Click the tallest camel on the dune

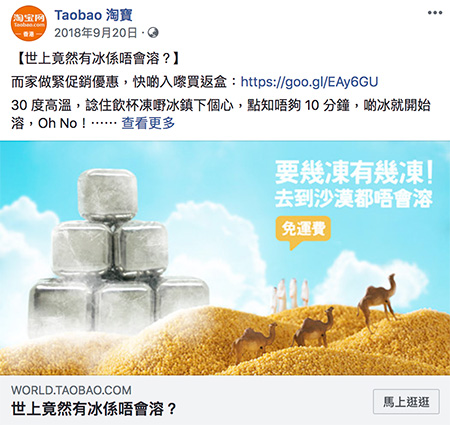(x=377, y=302)
